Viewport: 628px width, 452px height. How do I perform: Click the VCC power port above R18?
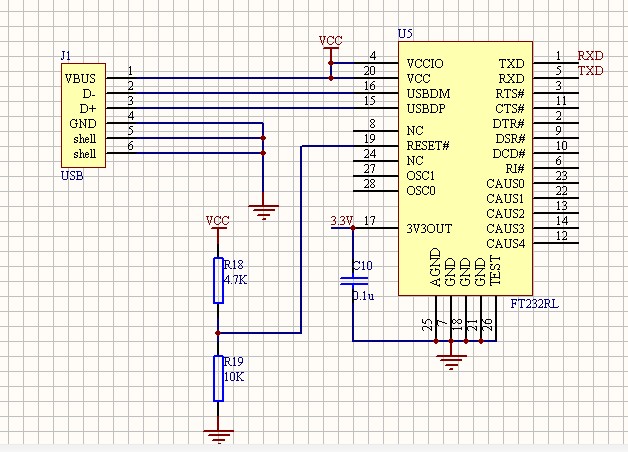point(217,220)
